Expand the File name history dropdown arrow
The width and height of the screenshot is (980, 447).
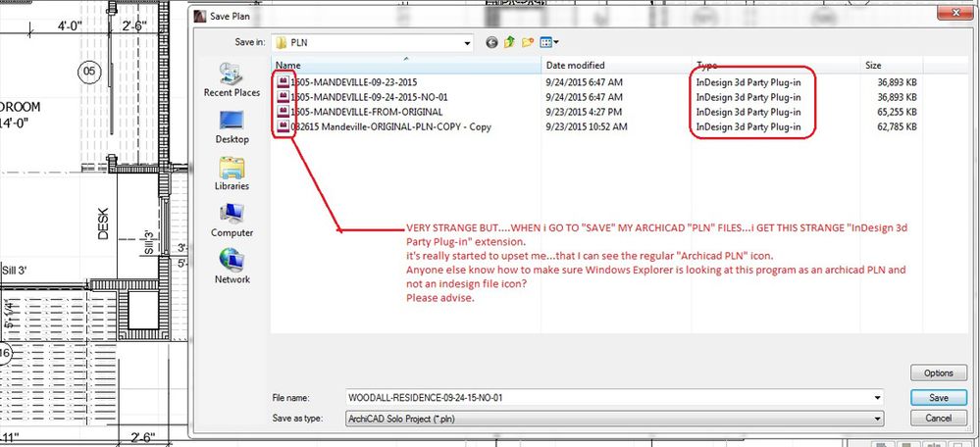pos(878,397)
